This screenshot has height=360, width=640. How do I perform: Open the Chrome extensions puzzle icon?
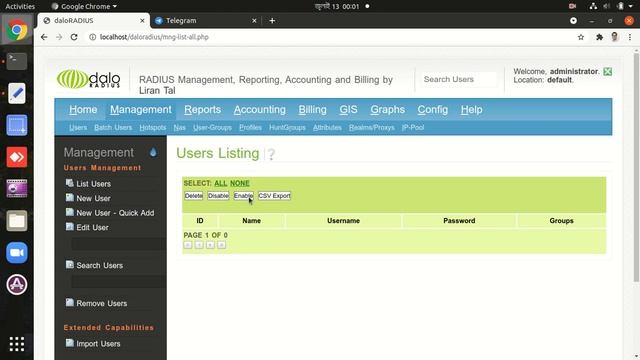tap(599, 37)
